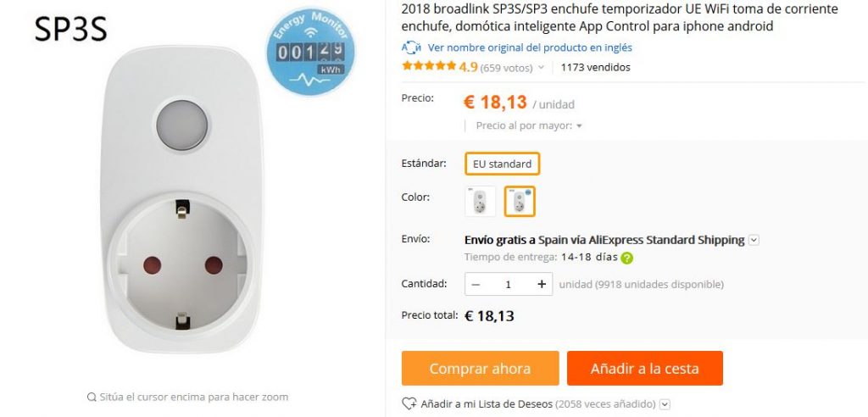Open the shipping method dropdown arrow

pos(754,241)
